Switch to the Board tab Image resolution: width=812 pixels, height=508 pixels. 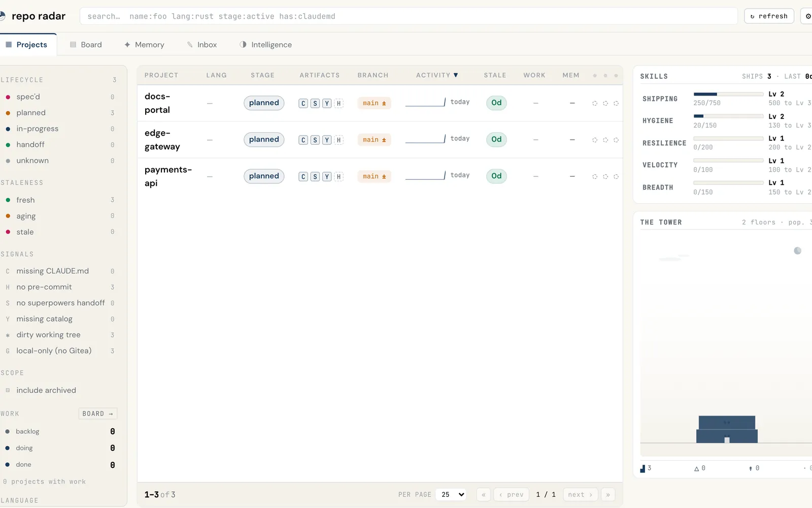coord(86,45)
